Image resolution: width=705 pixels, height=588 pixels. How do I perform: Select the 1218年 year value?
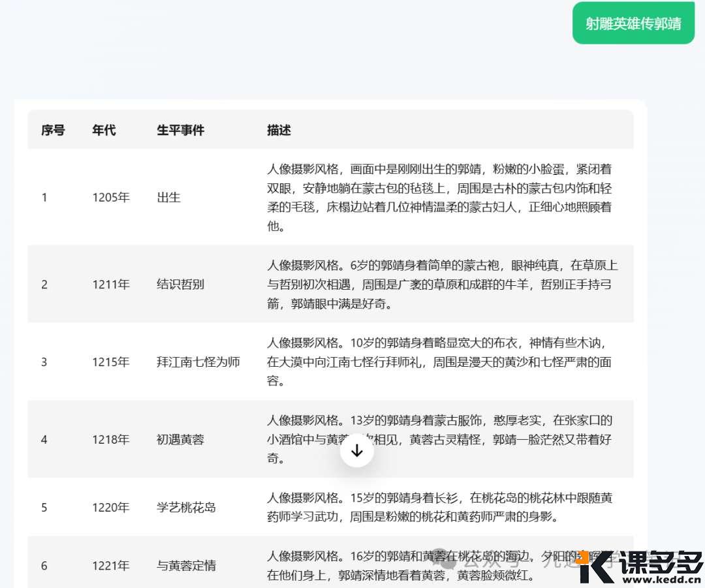111,440
